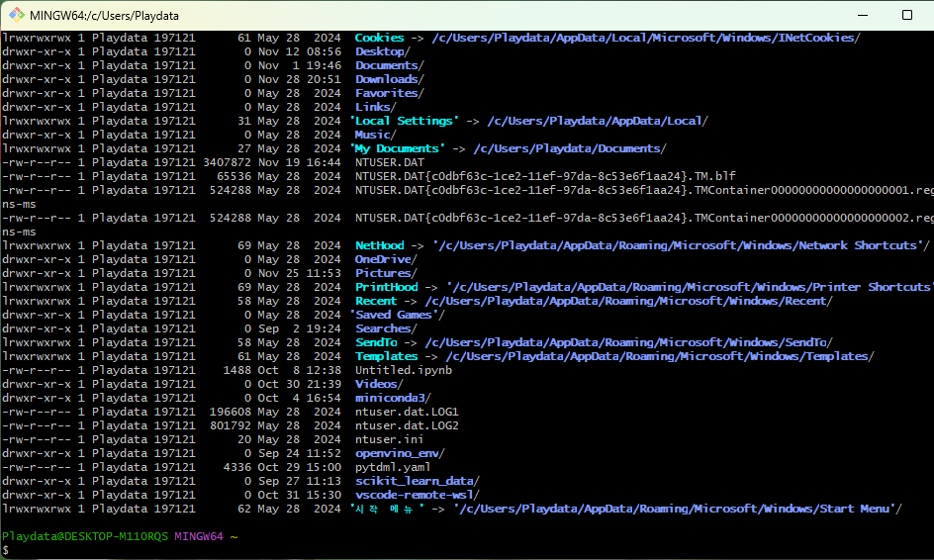This screenshot has height=560, width=934.
Task: Click the ntuser.dat.LOG2 file name
Action: [x=407, y=425]
